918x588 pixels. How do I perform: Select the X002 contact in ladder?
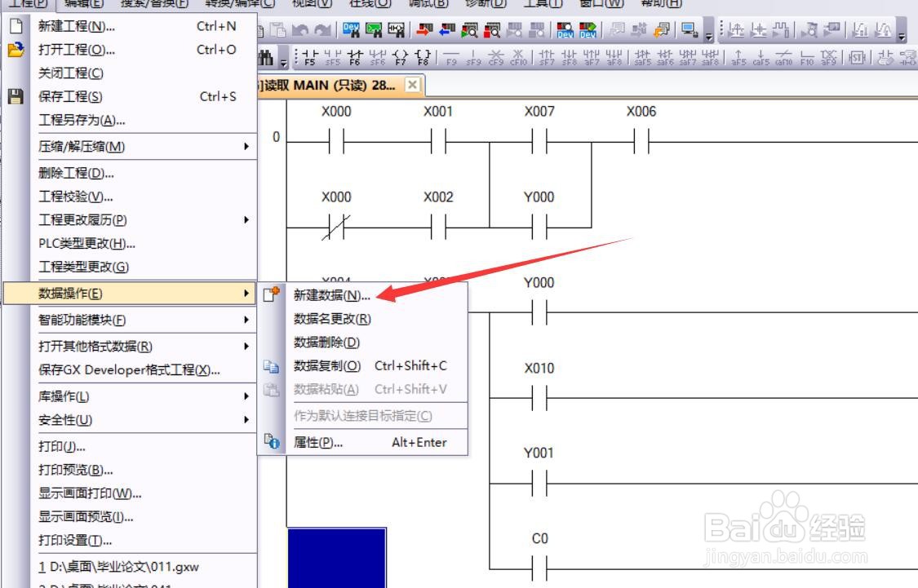pos(438,227)
